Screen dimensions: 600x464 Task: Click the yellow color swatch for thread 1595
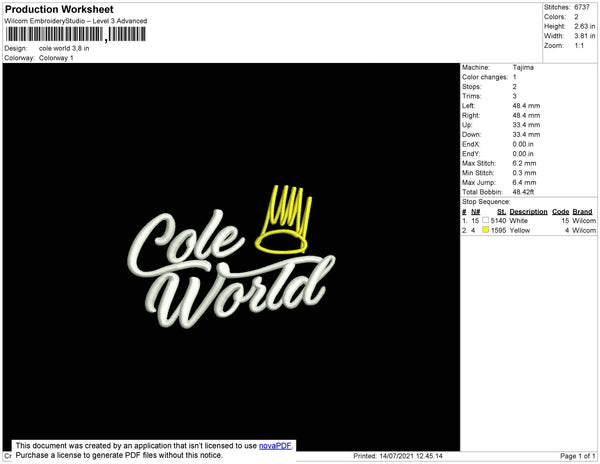point(486,230)
